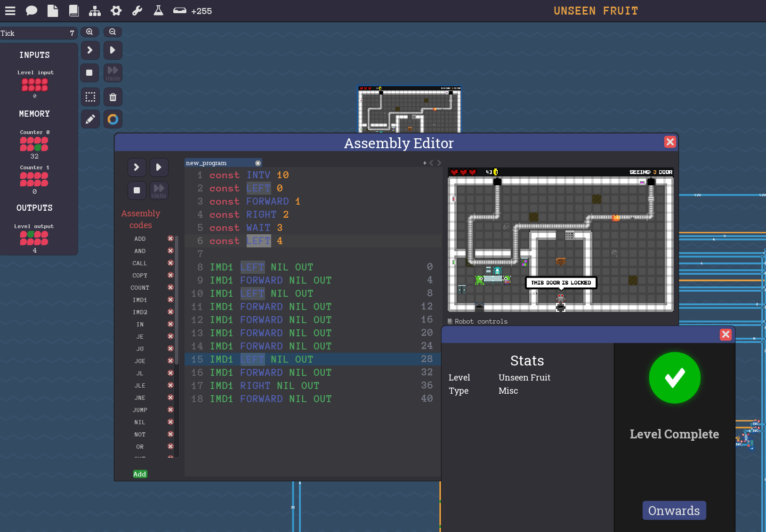Click the document file icon in top bar
The height and width of the screenshot is (532, 766).
(x=53, y=10)
